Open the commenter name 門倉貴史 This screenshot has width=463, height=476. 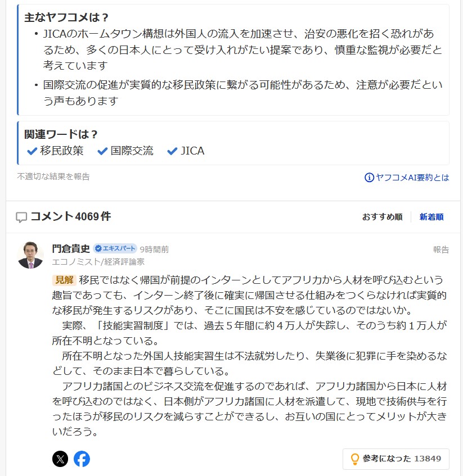tap(71, 248)
